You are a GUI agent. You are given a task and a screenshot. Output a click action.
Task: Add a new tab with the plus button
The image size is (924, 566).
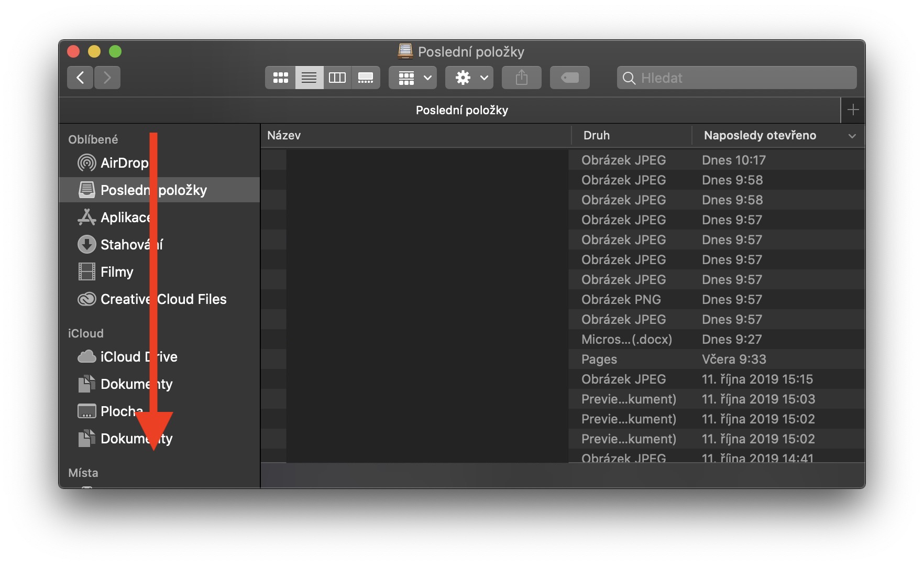(x=853, y=110)
